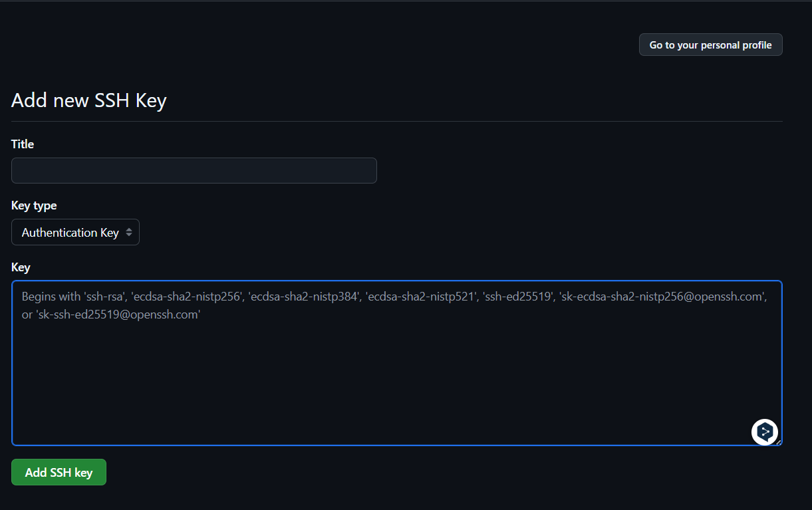Click the 'Go to your personal profile' button
This screenshot has height=510, width=812.
click(x=710, y=45)
